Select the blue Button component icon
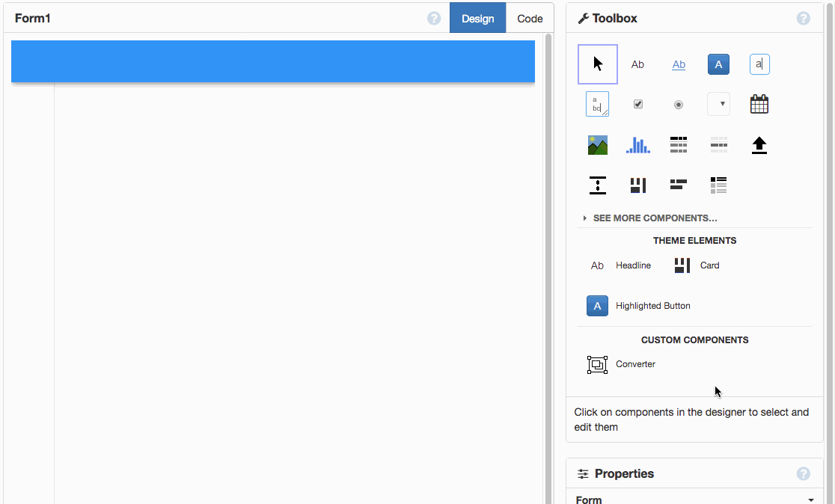This screenshot has height=504, width=835. 718,64
